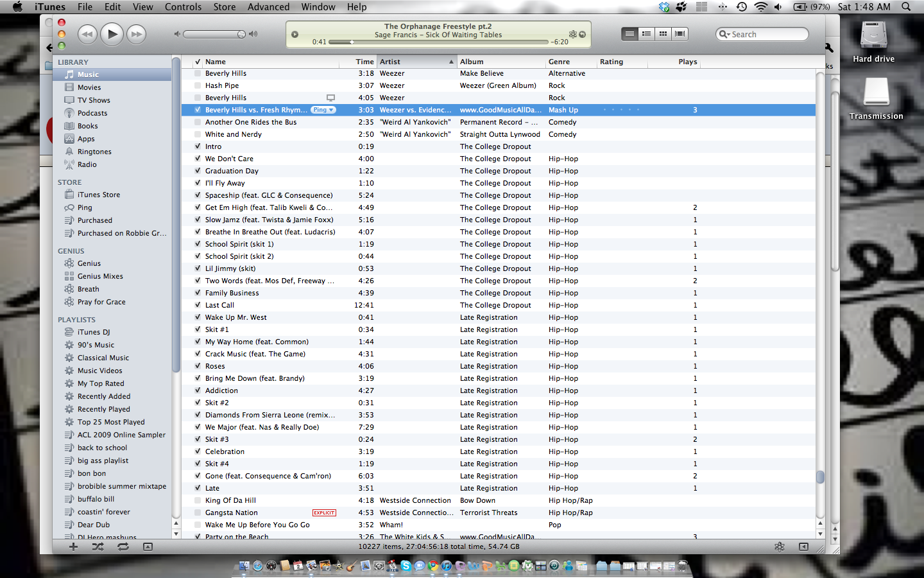Open Ping dropdown on selected song
The width and height of the screenshot is (924, 578).
pos(323,110)
